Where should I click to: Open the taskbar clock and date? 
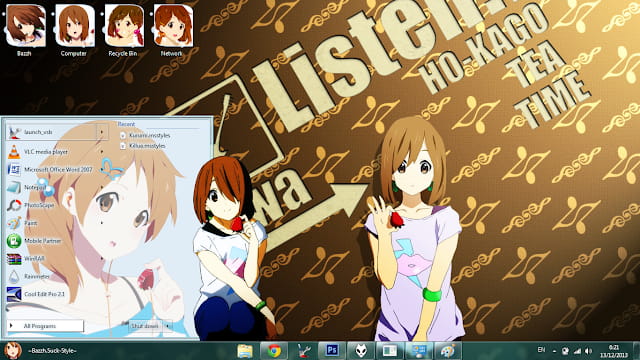613,351
